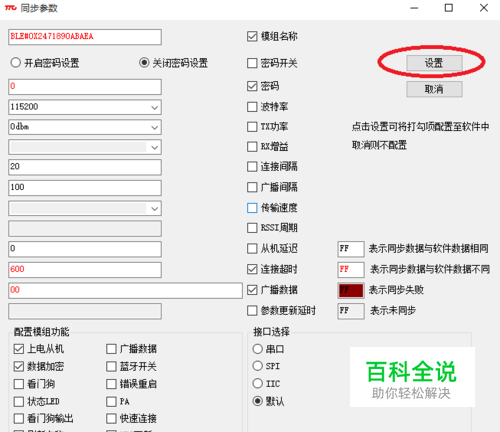Enable the 看门狗输出 checkbox
This screenshot has height=432, width=500.
(x=19, y=419)
